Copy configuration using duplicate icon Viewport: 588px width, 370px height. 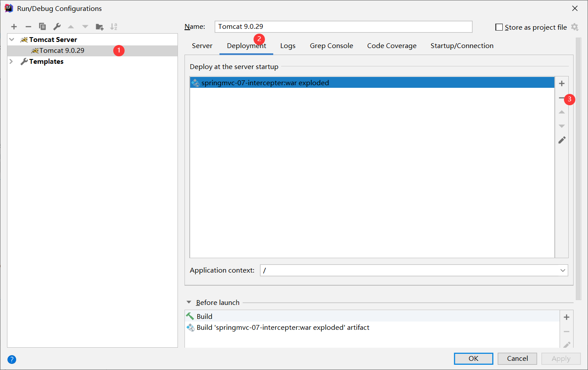click(x=42, y=27)
